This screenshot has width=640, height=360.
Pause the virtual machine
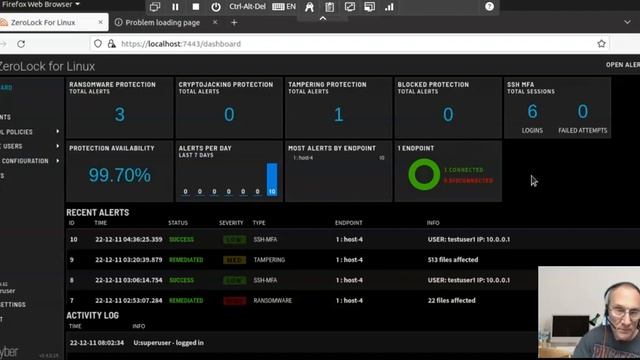[175, 7]
